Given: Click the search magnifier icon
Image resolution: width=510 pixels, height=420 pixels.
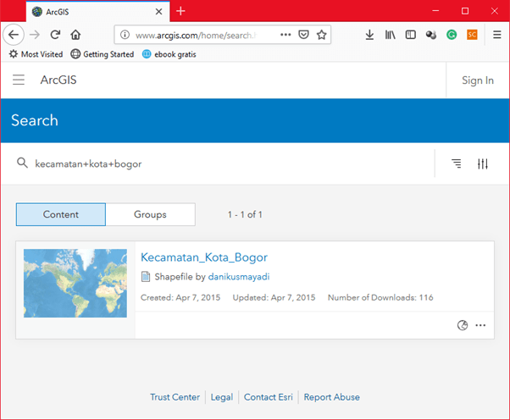Looking at the screenshot, I should (x=22, y=163).
